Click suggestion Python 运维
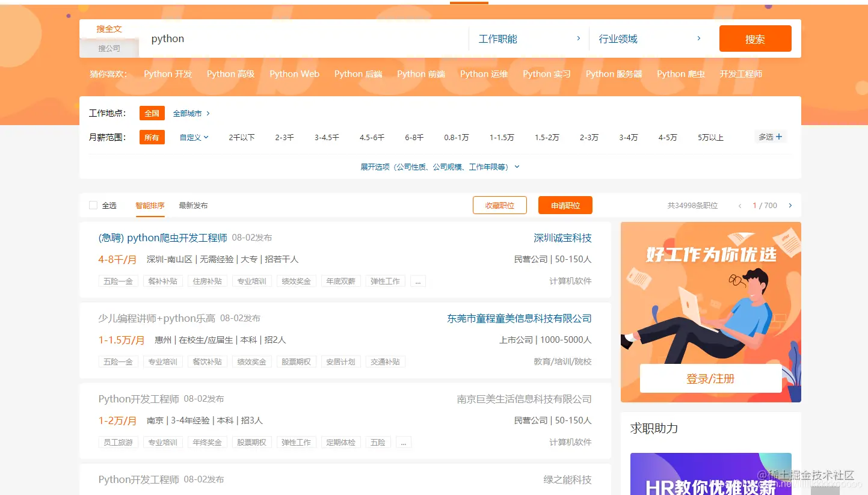 (484, 74)
